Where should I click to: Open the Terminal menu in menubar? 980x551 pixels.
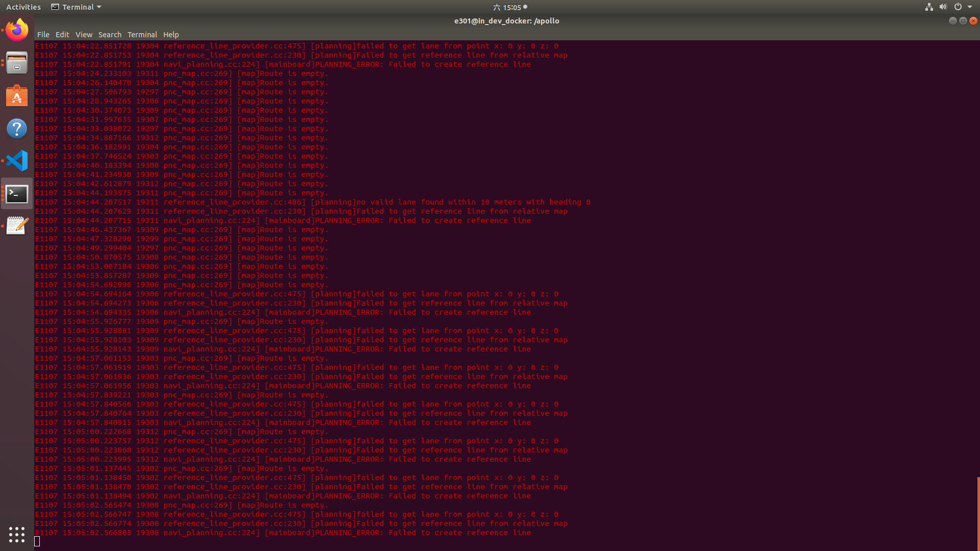[142, 35]
